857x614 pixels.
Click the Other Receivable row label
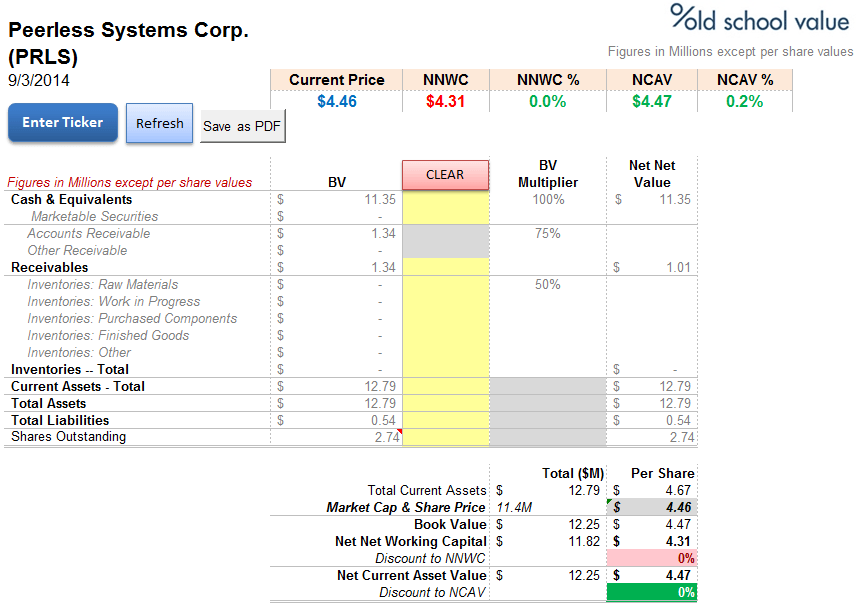pyautogui.click(x=77, y=250)
